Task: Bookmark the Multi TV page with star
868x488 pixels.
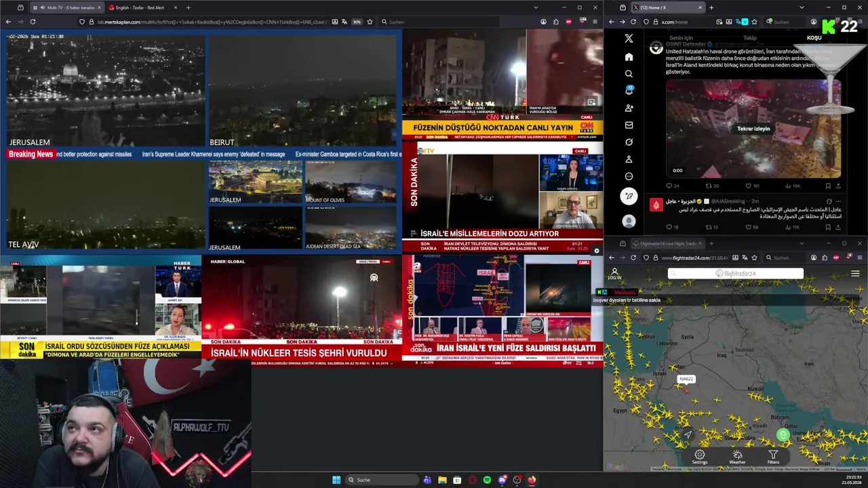Action: click(370, 22)
